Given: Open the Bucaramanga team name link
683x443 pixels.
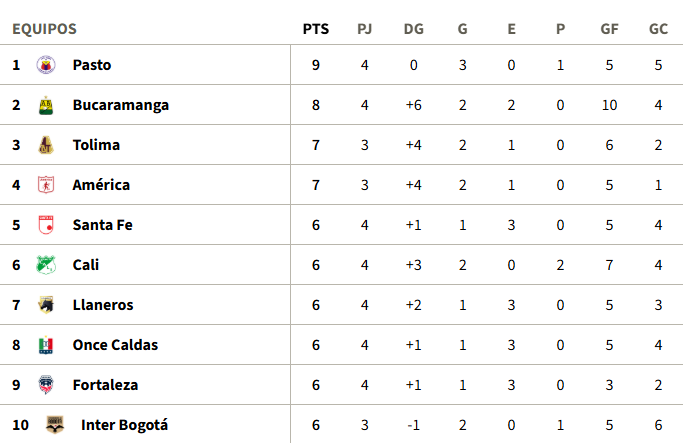Looking at the screenshot, I should [x=121, y=105].
